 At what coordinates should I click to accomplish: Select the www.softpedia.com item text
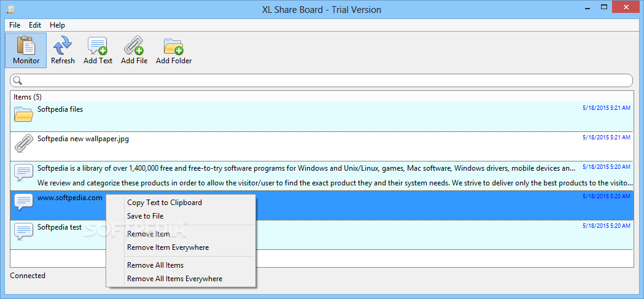70,198
